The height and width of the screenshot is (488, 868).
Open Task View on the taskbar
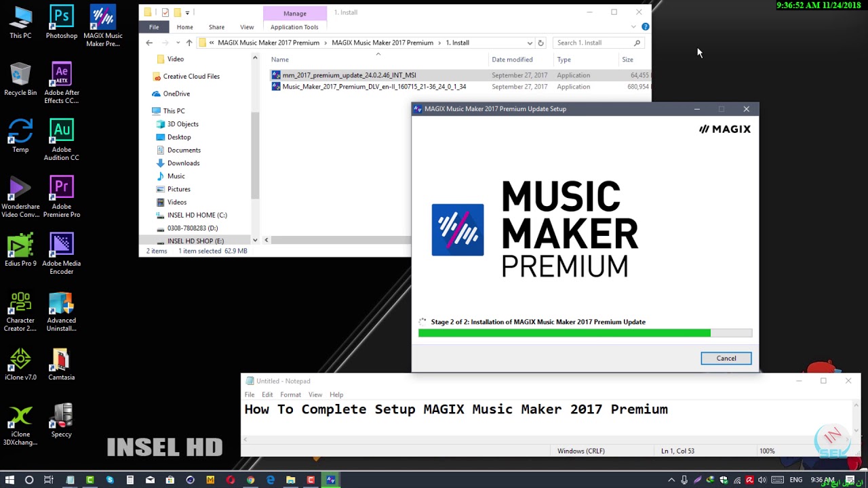(49, 480)
